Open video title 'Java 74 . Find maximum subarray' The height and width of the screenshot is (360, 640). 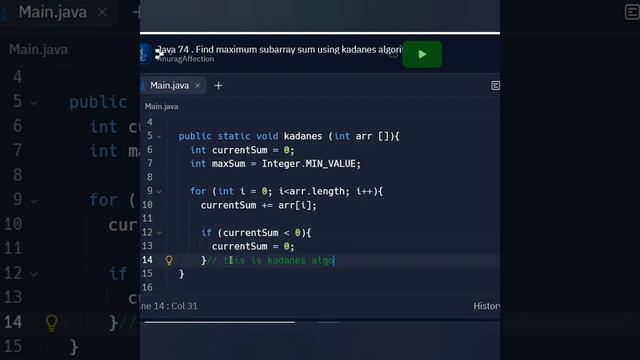(280, 49)
